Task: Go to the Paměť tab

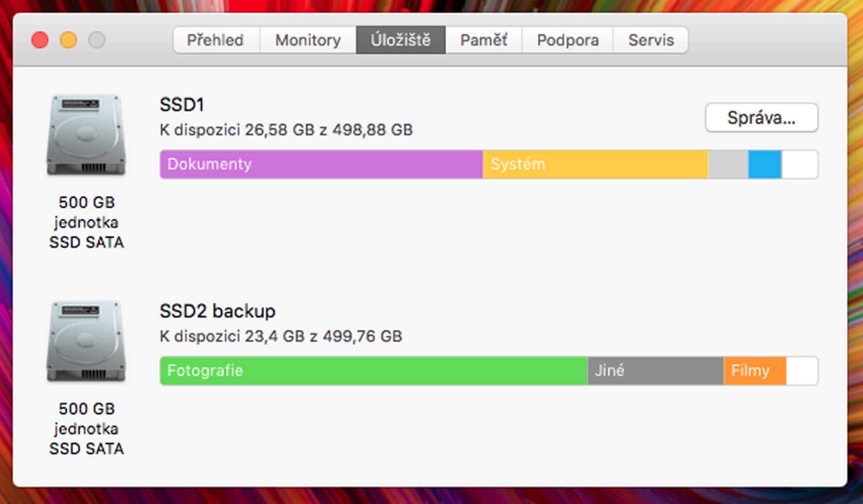Action: [x=483, y=40]
